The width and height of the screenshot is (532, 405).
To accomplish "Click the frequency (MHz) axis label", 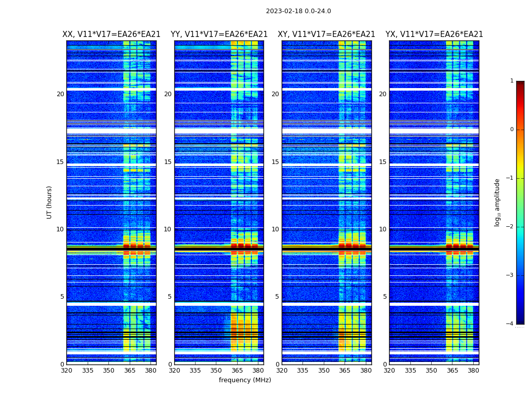I will tap(245, 380).
